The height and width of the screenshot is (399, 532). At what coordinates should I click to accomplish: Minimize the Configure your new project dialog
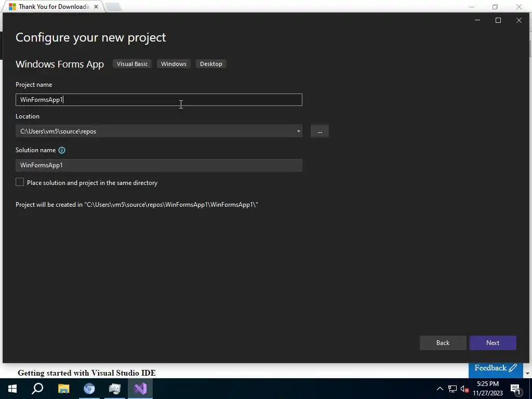click(477, 20)
